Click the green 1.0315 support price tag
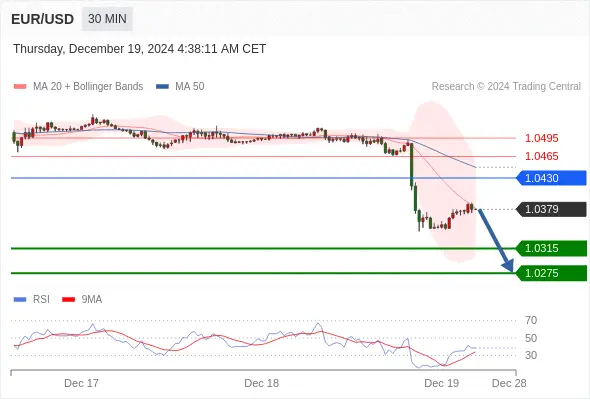590x400 pixels. tap(552, 248)
